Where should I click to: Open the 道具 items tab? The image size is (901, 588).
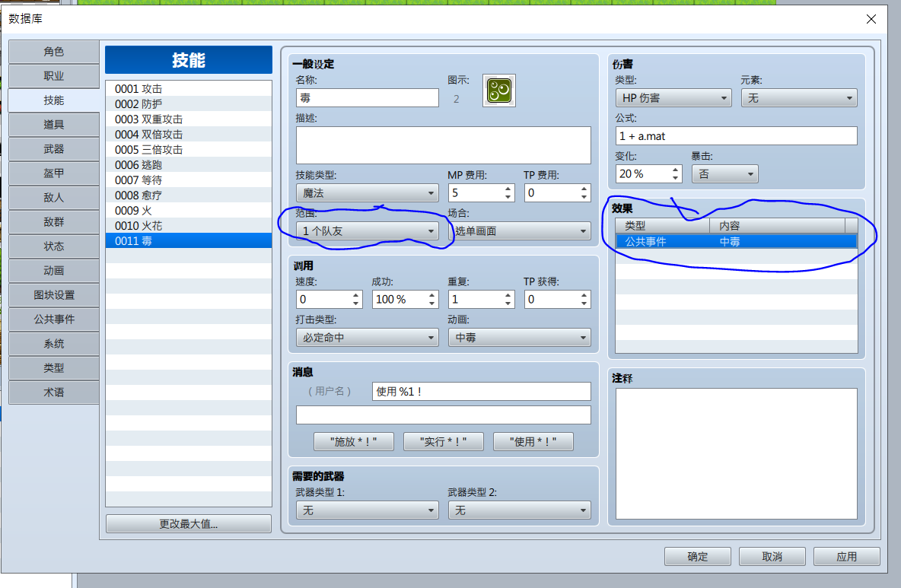(x=54, y=125)
